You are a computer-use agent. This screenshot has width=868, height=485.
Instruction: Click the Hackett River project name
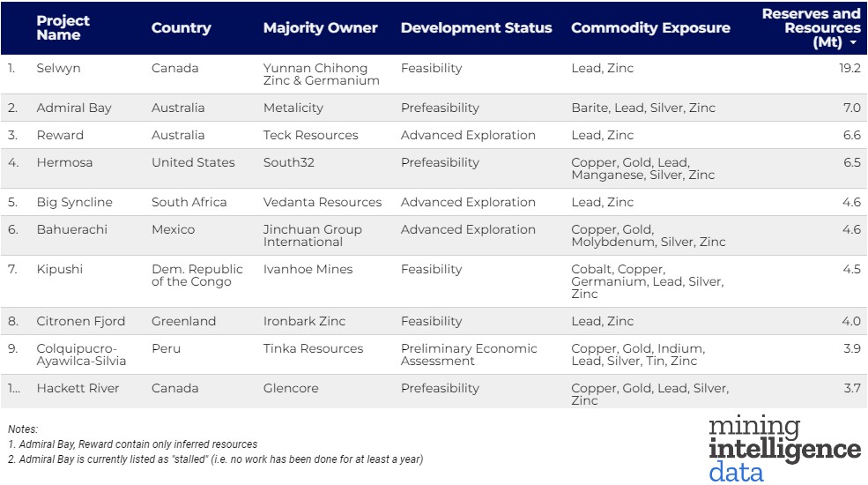point(78,389)
